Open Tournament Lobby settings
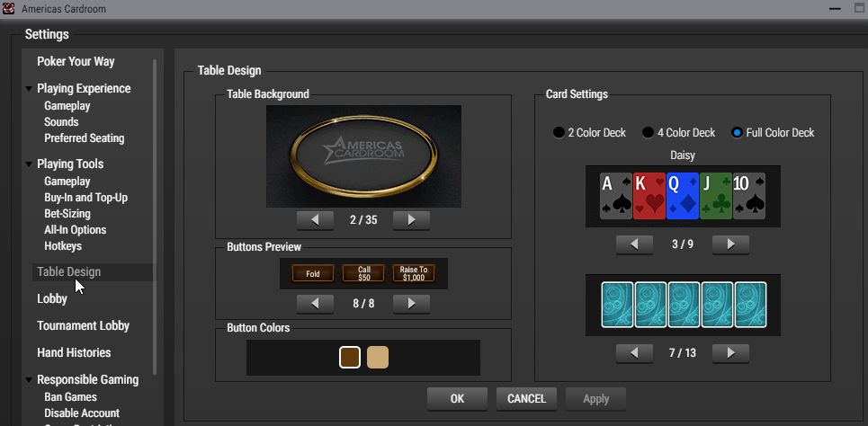 pyautogui.click(x=83, y=326)
